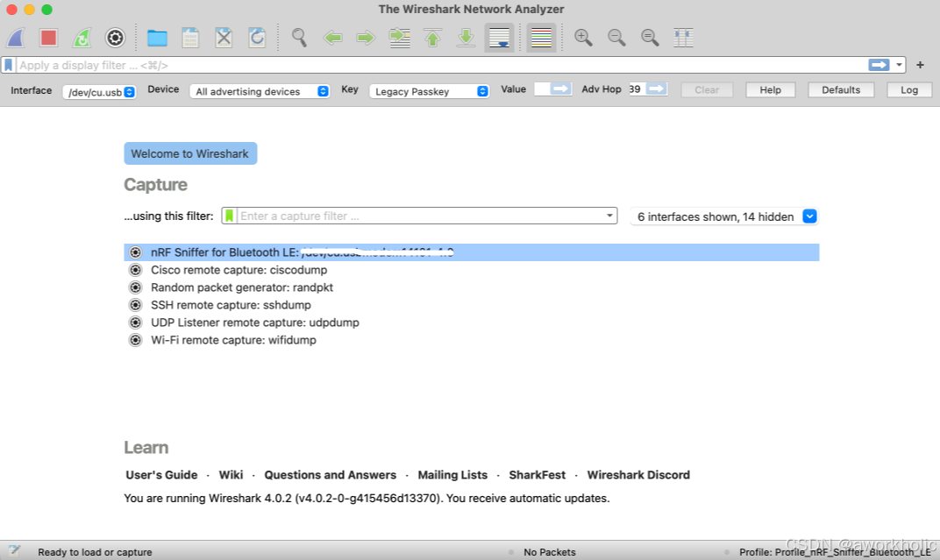940x560 pixels.
Task: Open Questions and Answers link
Action: click(x=331, y=475)
